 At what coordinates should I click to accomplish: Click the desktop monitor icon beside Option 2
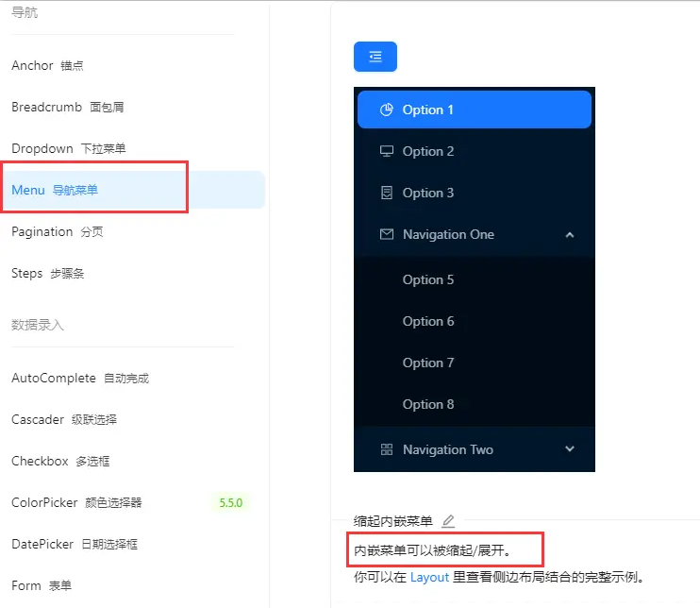(x=387, y=151)
